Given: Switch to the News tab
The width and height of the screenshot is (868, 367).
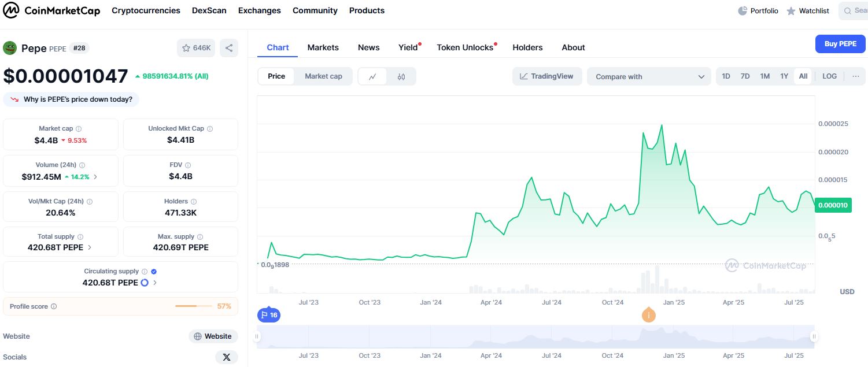Looking at the screenshot, I should click(369, 47).
